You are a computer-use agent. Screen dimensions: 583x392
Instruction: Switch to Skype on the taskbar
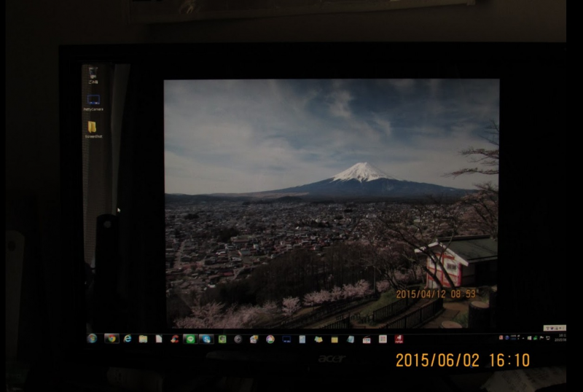[206, 339]
